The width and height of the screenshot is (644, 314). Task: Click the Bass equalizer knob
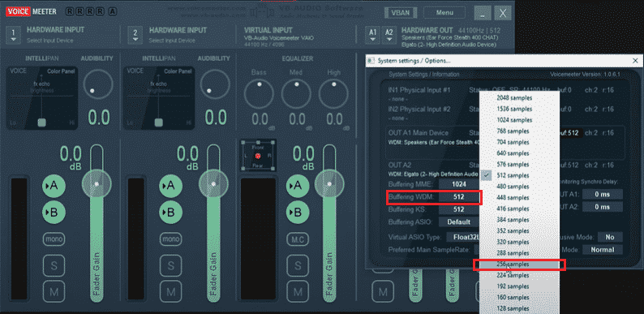(259, 92)
